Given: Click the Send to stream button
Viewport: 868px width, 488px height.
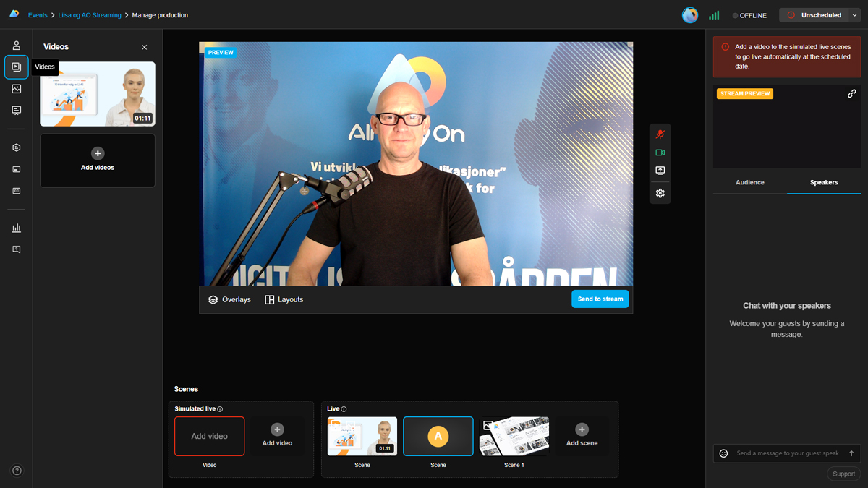Looking at the screenshot, I should (x=600, y=299).
